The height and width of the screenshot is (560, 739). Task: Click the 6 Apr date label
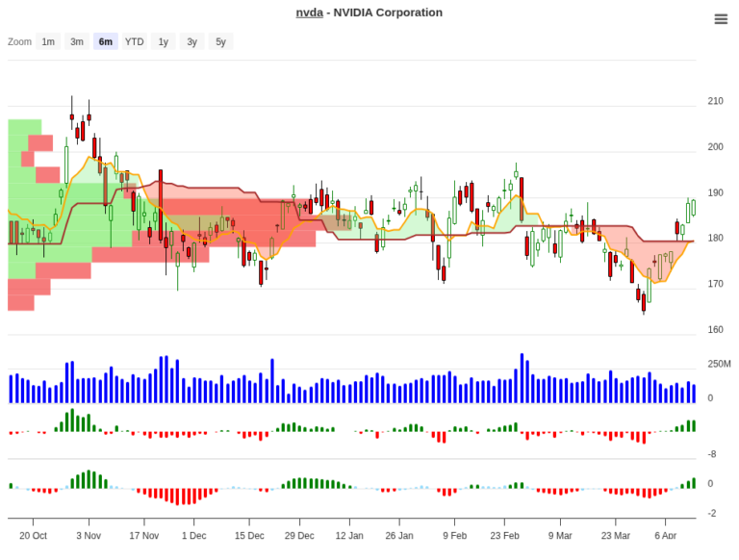pos(666,536)
